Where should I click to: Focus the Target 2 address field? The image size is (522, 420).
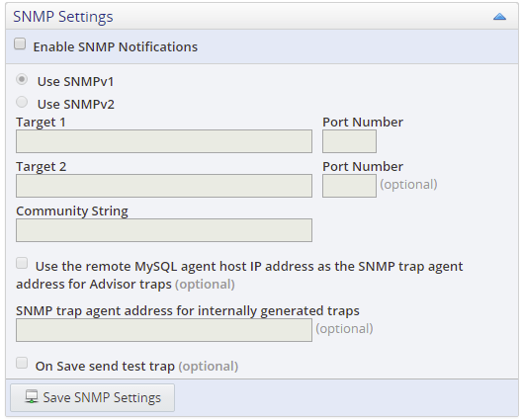tap(164, 186)
